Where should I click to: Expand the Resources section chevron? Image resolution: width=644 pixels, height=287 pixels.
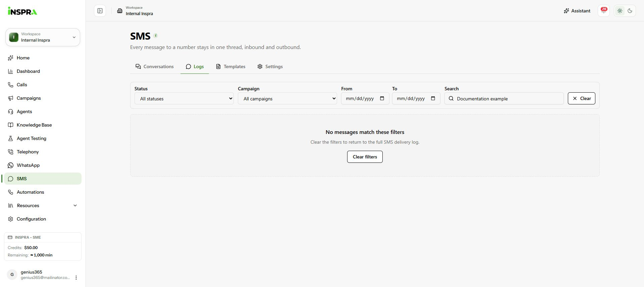tap(75, 205)
